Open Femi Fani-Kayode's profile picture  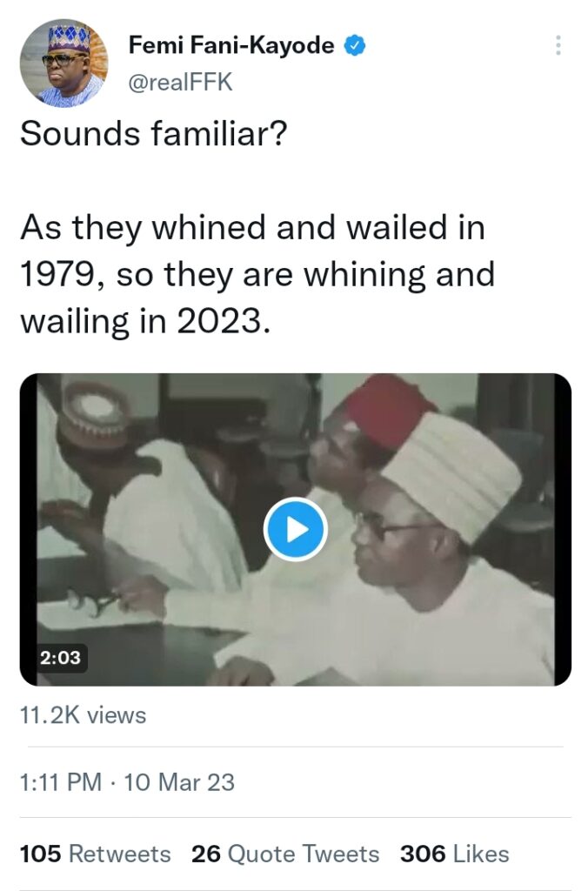click(x=63, y=63)
